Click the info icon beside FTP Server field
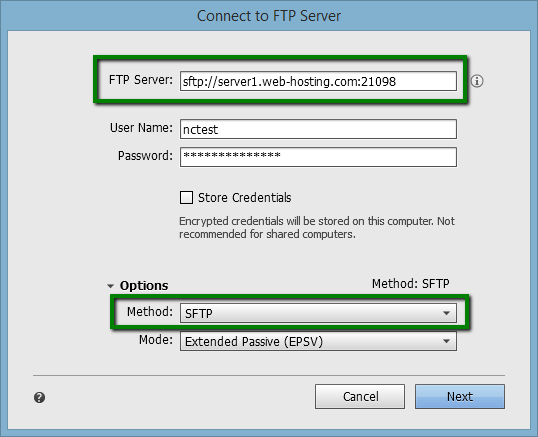 pos(477,81)
